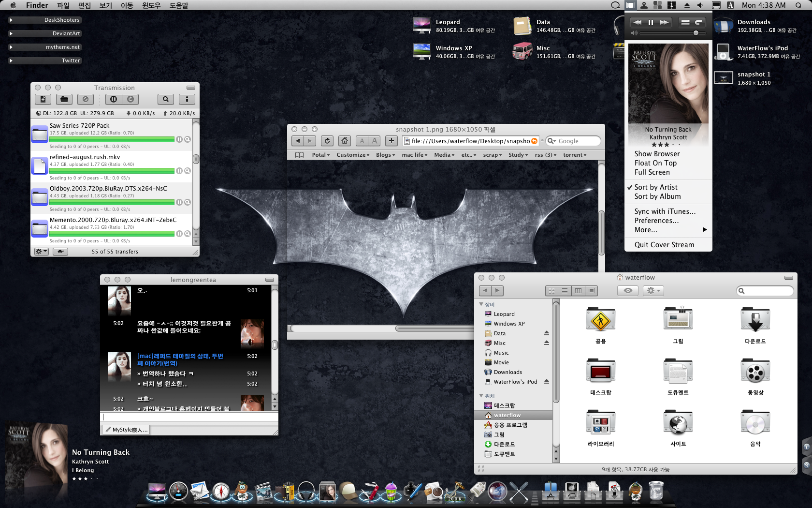Eject the Data volume in Finder sidebar
The image size is (812, 508).
coord(547,333)
